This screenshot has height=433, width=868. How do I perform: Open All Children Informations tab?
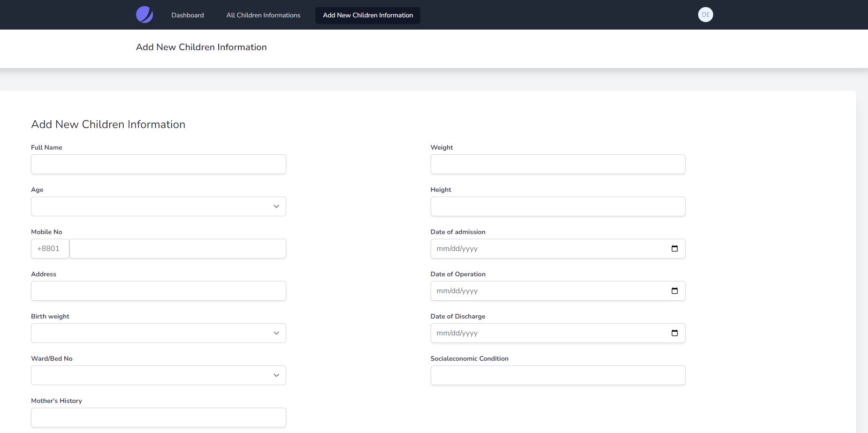pos(263,15)
